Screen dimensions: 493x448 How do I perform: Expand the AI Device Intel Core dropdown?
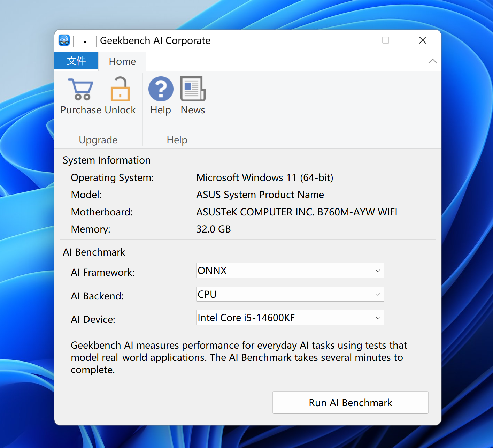pyautogui.click(x=290, y=318)
